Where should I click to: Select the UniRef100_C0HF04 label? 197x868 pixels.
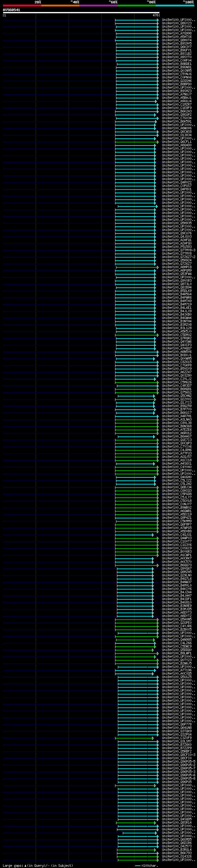(x=177, y=60)
